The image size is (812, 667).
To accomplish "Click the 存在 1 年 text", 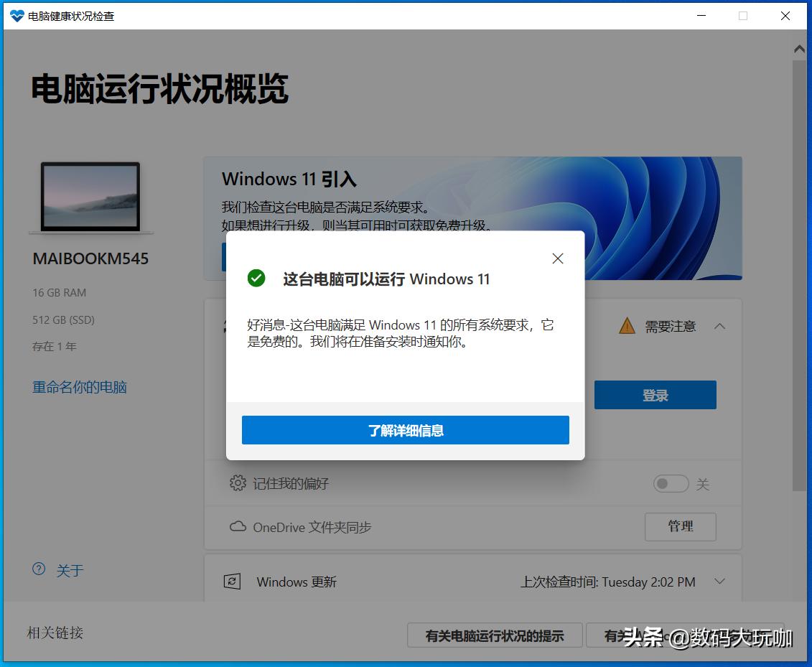I will [x=55, y=347].
